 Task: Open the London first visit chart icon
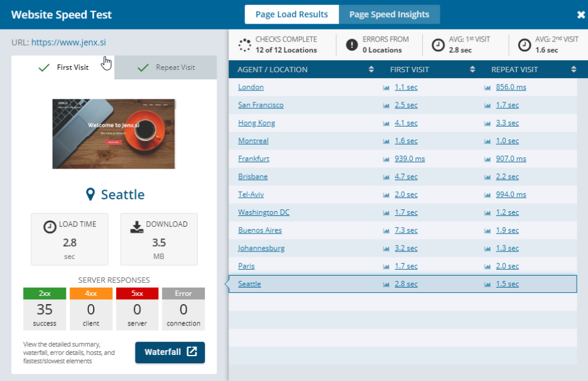coord(386,88)
